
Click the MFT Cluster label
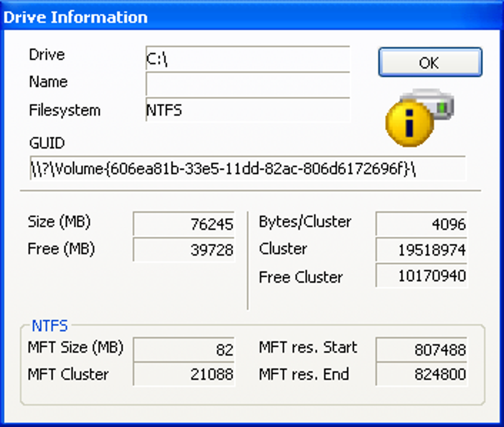68,374
